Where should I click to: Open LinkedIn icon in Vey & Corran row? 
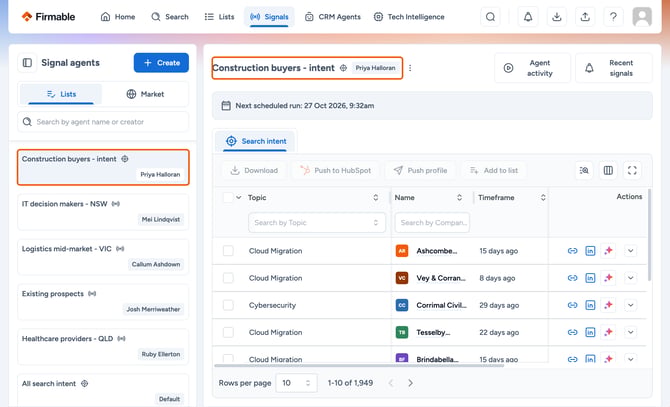coord(590,278)
